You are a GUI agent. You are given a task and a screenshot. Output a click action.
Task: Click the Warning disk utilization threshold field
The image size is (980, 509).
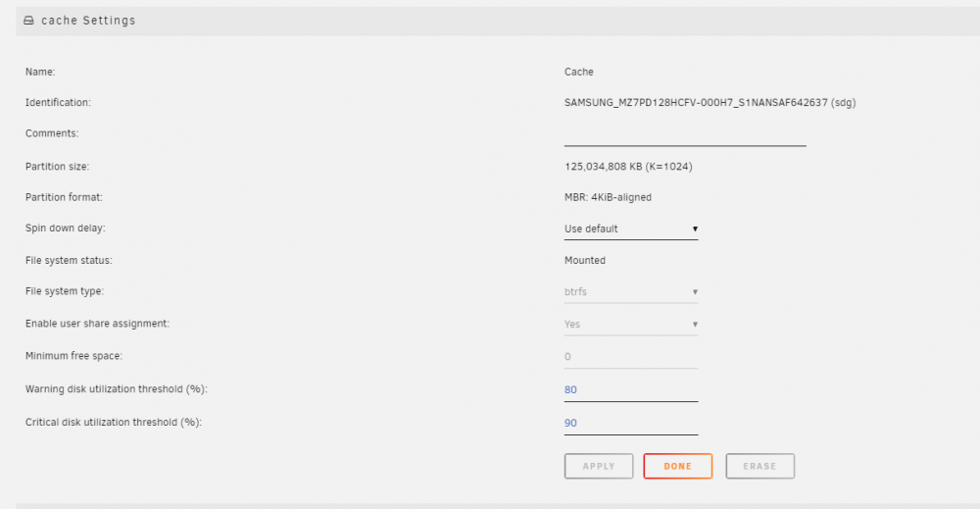coord(630,390)
